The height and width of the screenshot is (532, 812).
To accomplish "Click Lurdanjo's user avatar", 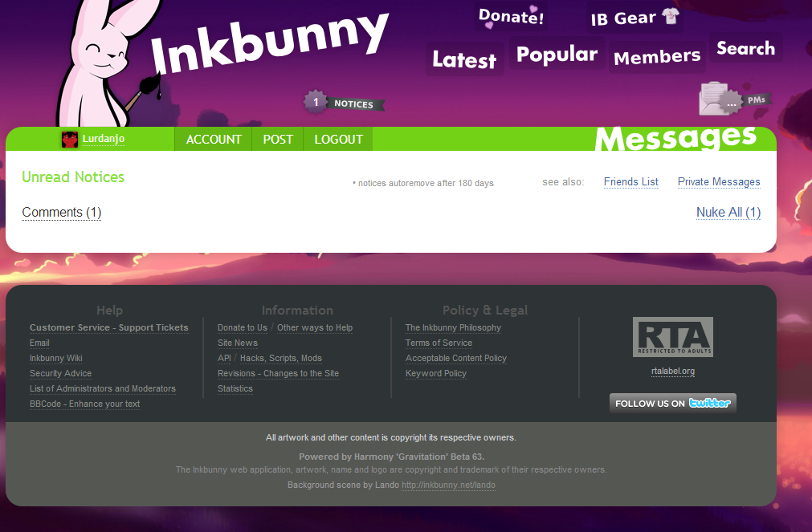I will point(69,139).
